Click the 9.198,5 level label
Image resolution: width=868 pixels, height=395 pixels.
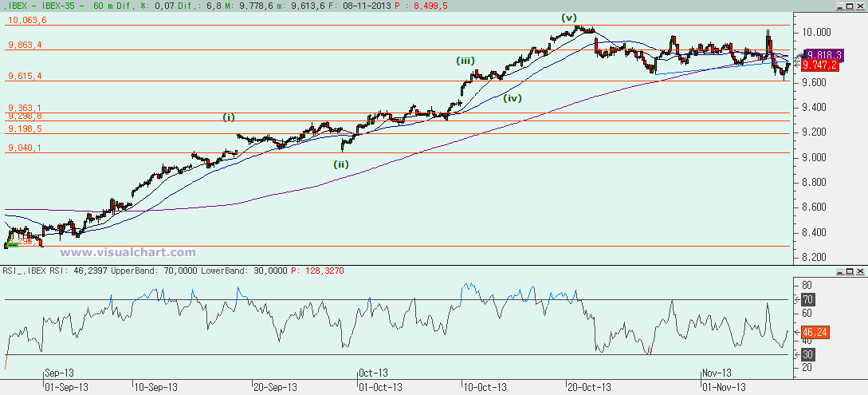pos(24,128)
